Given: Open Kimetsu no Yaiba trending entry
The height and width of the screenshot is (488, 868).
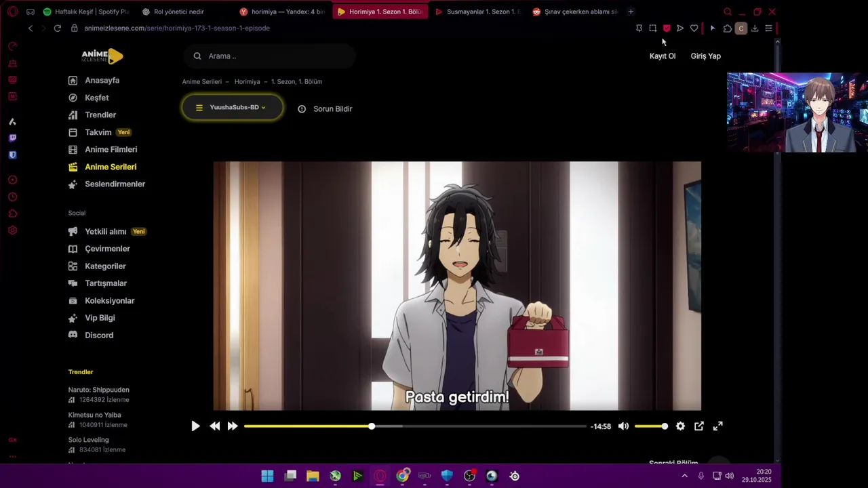Looking at the screenshot, I should (x=94, y=415).
